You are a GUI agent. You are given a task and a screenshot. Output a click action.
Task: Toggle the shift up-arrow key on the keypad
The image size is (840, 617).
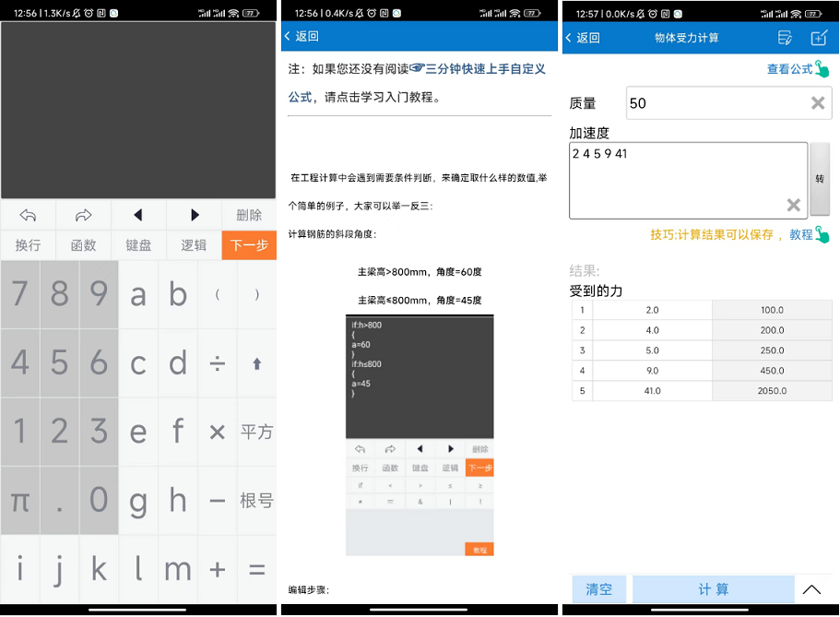tap(256, 363)
